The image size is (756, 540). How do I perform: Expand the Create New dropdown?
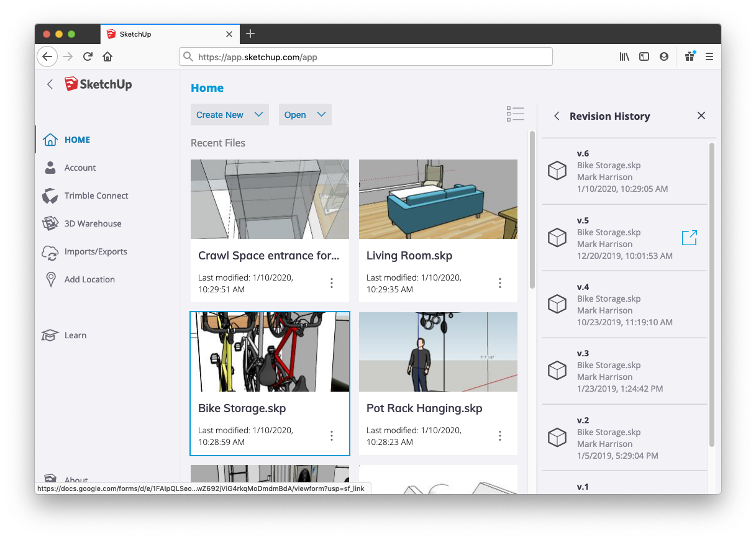coord(230,114)
